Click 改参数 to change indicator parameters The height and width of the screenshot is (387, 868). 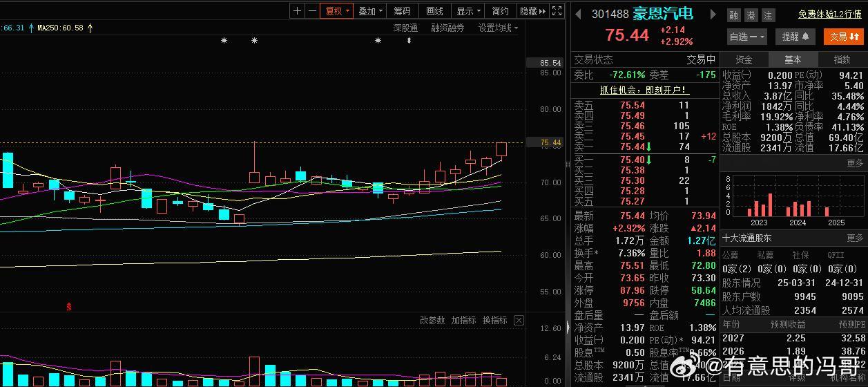point(432,321)
